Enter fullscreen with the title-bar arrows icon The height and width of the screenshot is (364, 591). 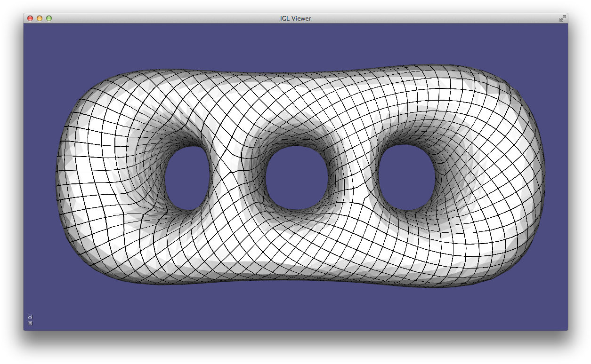coord(562,18)
